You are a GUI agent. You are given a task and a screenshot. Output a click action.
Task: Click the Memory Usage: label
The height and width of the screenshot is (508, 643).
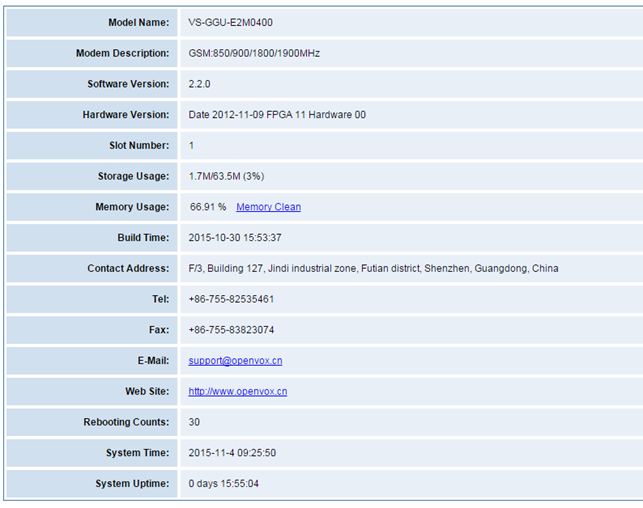(x=132, y=207)
